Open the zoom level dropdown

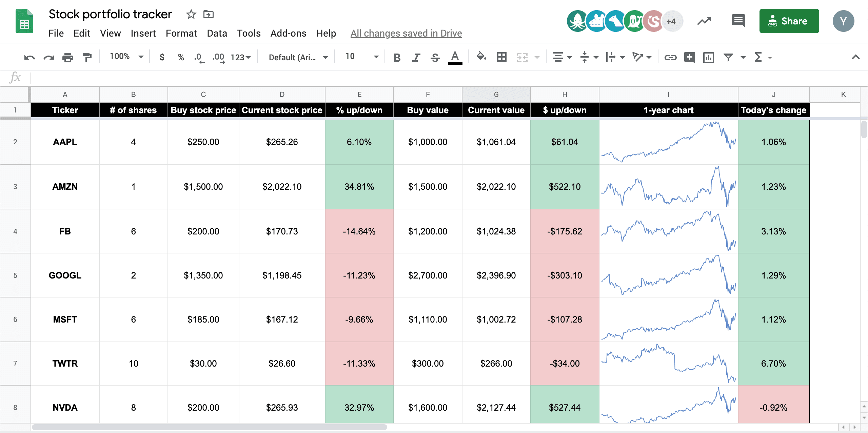coord(127,57)
